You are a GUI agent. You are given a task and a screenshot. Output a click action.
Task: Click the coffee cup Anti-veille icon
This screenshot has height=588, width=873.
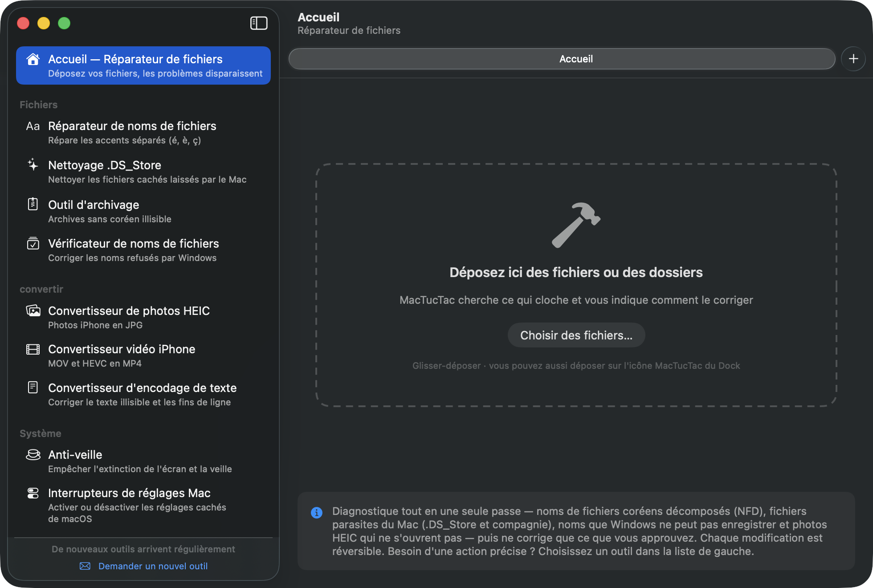pyautogui.click(x=33, y=454)
